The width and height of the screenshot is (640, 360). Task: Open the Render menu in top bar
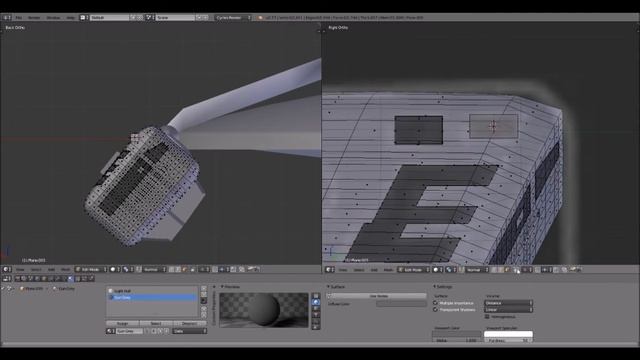[34, 18]
